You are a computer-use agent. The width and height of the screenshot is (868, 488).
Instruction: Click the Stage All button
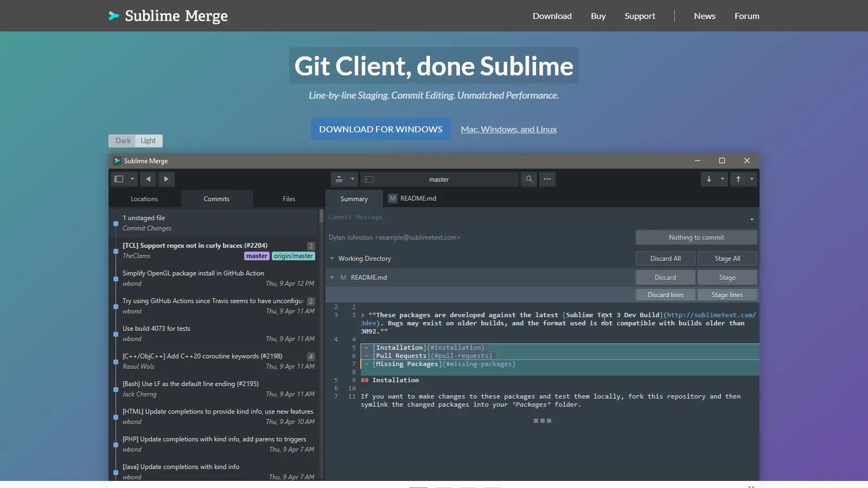727,258
